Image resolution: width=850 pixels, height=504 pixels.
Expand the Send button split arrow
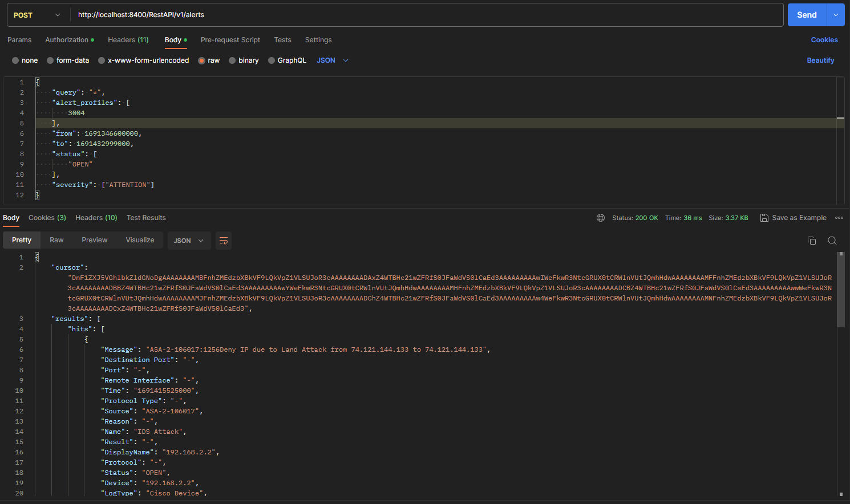(x=836, y=14)
